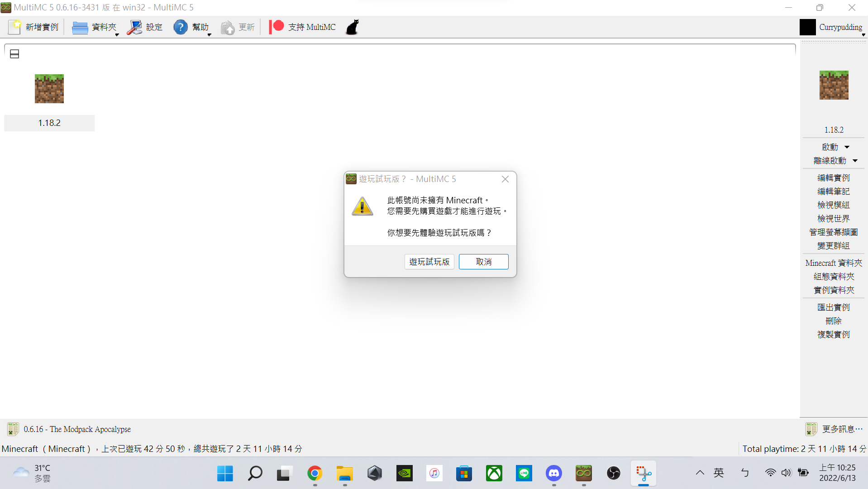Open the 幫助 help menu
Viewport: 868px width, 489px height.
192,27
